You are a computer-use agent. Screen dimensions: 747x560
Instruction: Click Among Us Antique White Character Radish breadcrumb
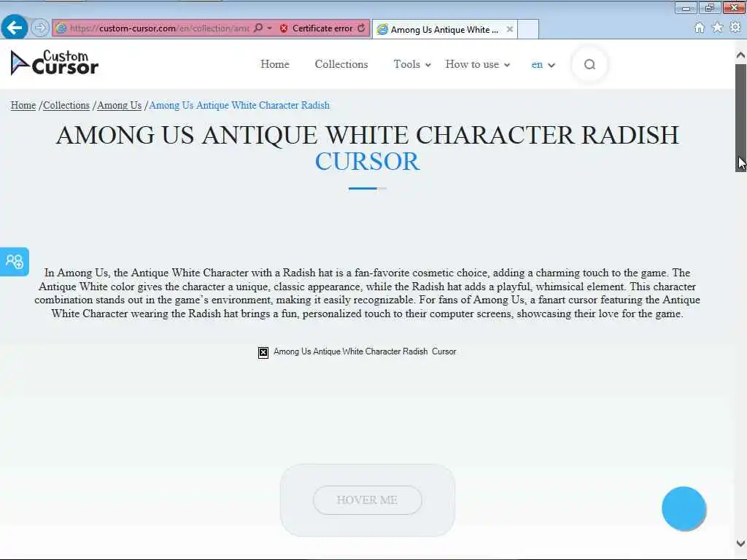click(239, 105)
